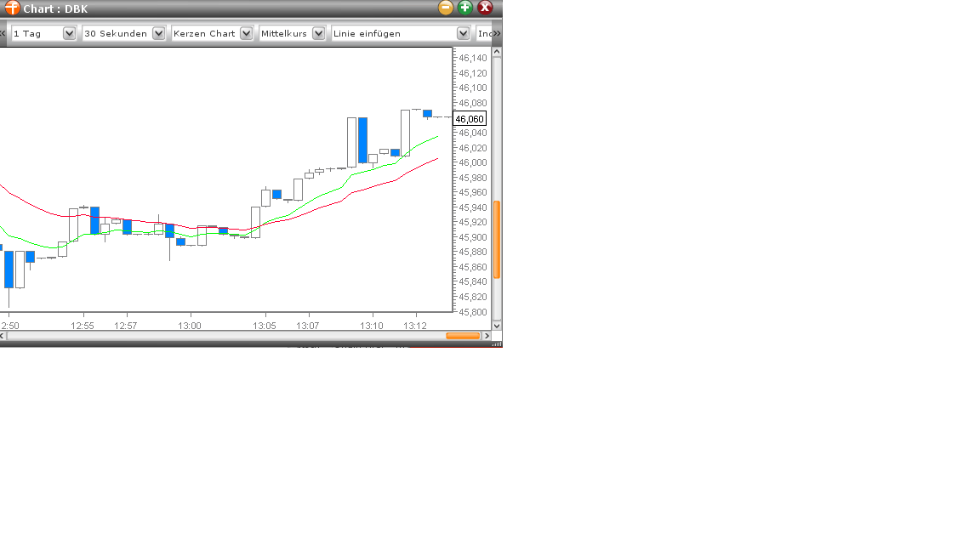Click the 'Chart : DBK' window title
980x551 pixels.
[x=55, y=9]
